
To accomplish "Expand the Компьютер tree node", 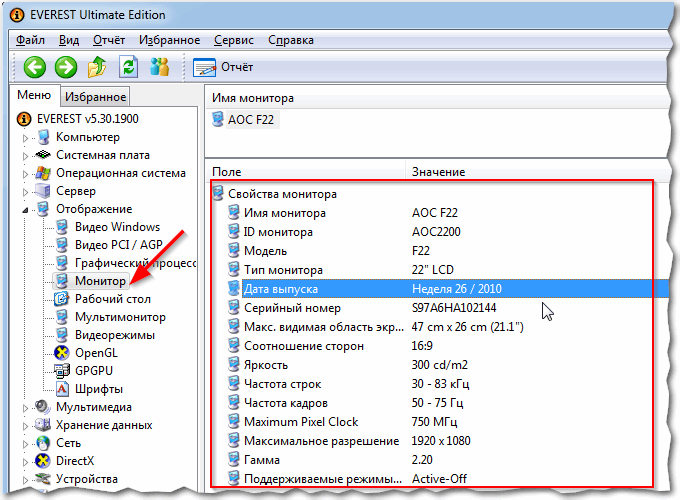I will click(24, 137).
